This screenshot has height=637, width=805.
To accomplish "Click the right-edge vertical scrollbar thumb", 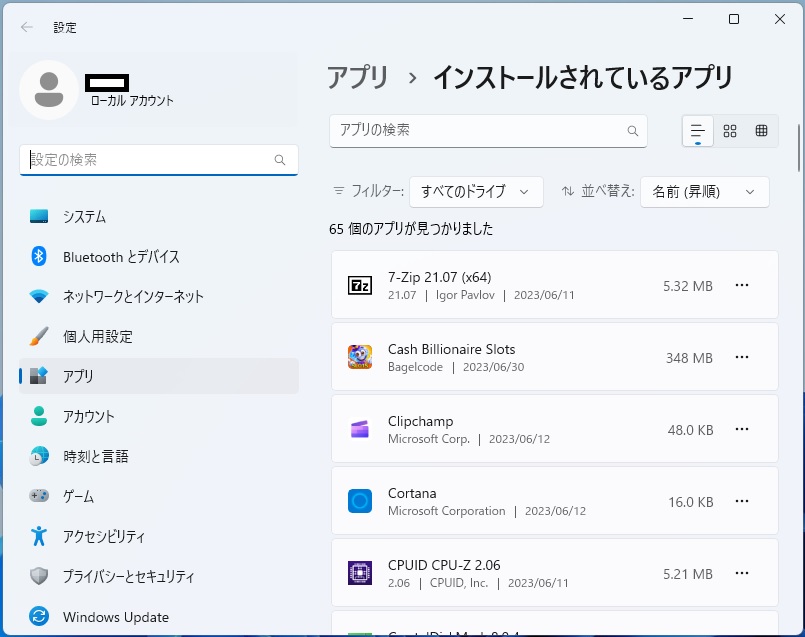I will (x=799, y=148).
